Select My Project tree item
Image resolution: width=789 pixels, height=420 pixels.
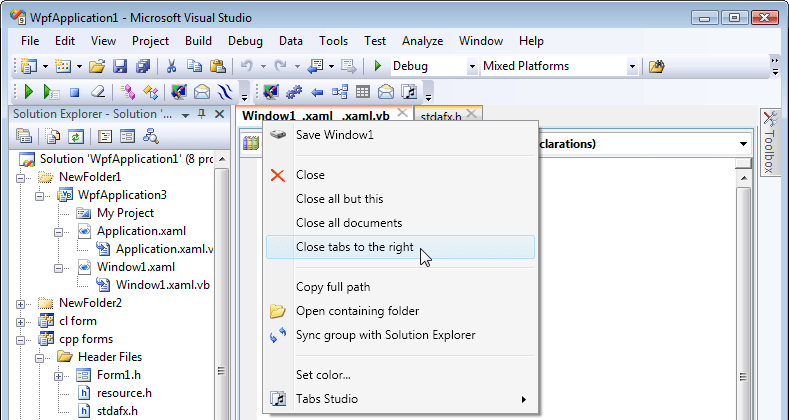125,213
